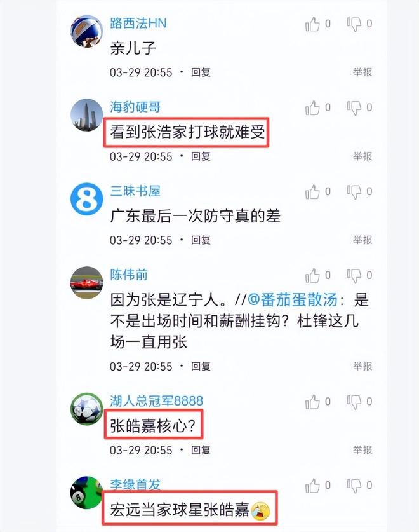The image size is (419, 532).
Task: Like 李缘首发's comment
Action: pos(312,486)
